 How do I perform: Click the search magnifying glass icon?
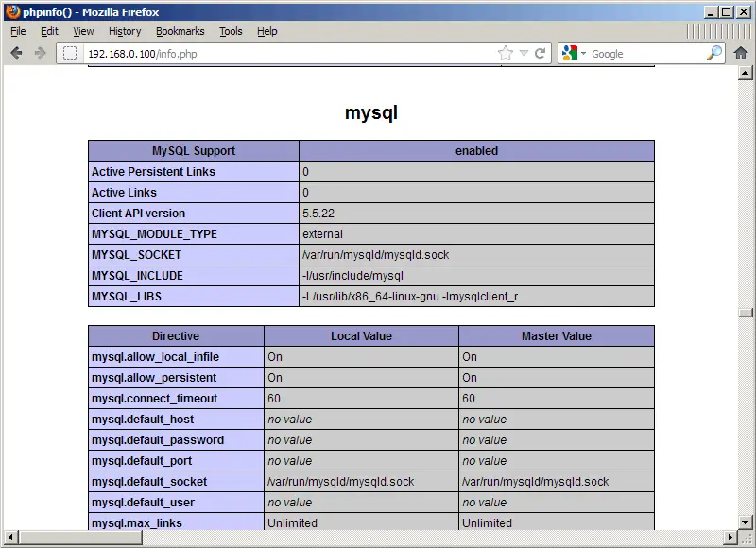tap(714, 54)
